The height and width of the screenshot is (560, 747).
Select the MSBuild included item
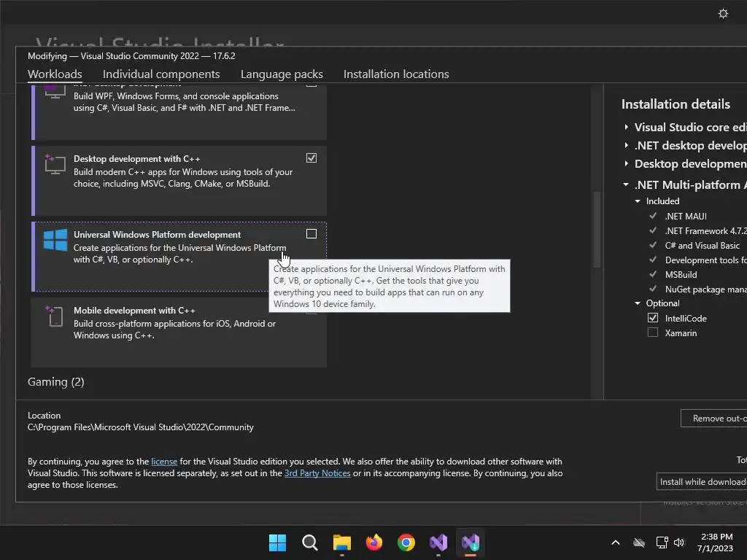point(681,275)
